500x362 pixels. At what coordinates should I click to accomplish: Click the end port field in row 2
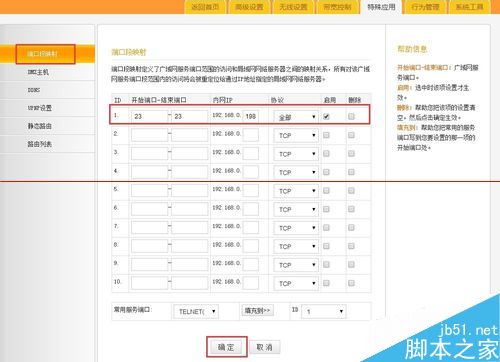[189, 135]
